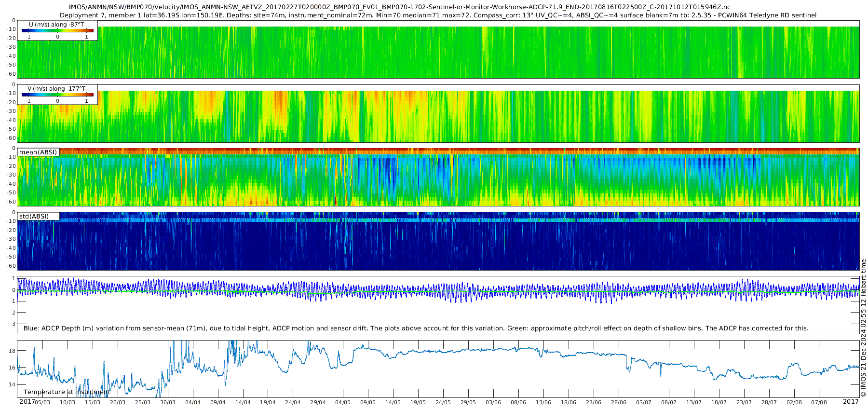The height and width of the screenshot is (410, 868).
Task: Click the 28/06 date tick label
Action: pyautogui.click(x=618, y=402)
